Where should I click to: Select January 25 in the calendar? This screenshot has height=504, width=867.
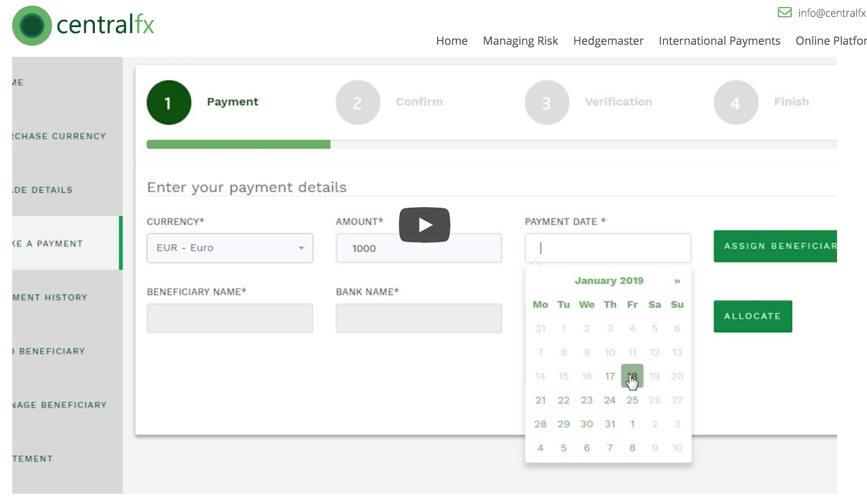(x=632, y=400)
